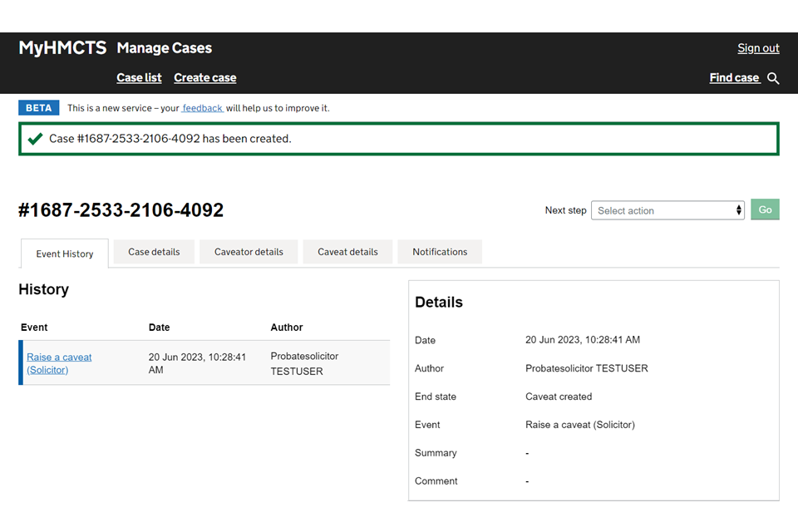The image size is (798, 532).
Task: Click the magnifying glass search icon
Action: point(773,78)
